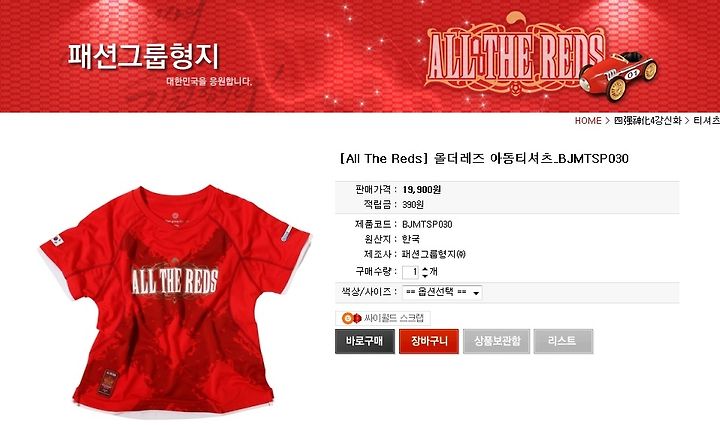Click the Korean flag patch on sleeve

click(x=57, y=239)
